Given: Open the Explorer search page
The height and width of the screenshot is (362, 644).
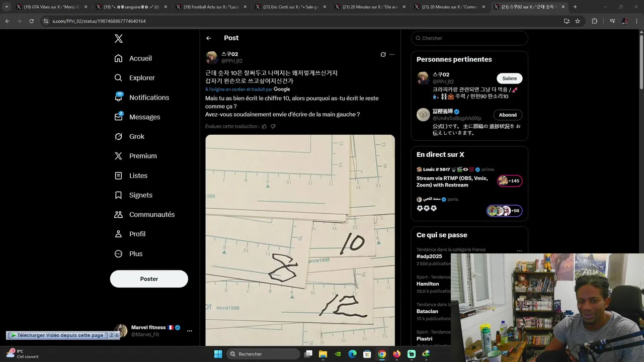Looking at the screenshot, I should (x=134, y=78).
